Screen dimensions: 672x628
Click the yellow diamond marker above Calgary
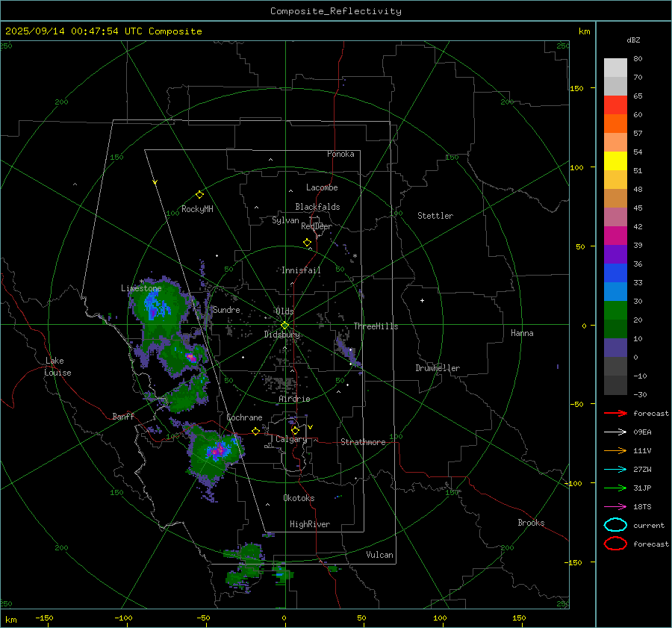tap(295, 430)
